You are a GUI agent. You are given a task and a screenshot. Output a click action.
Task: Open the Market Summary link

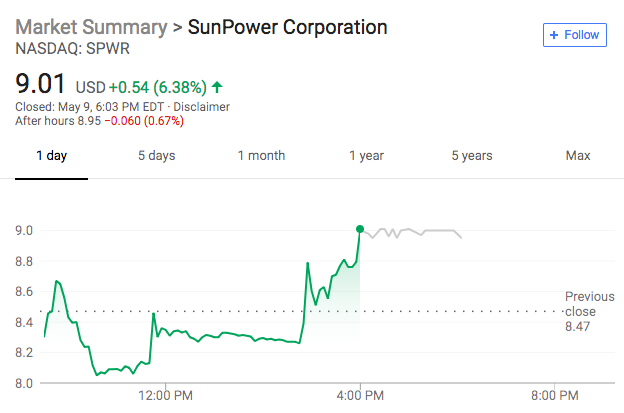click(90, 27)
